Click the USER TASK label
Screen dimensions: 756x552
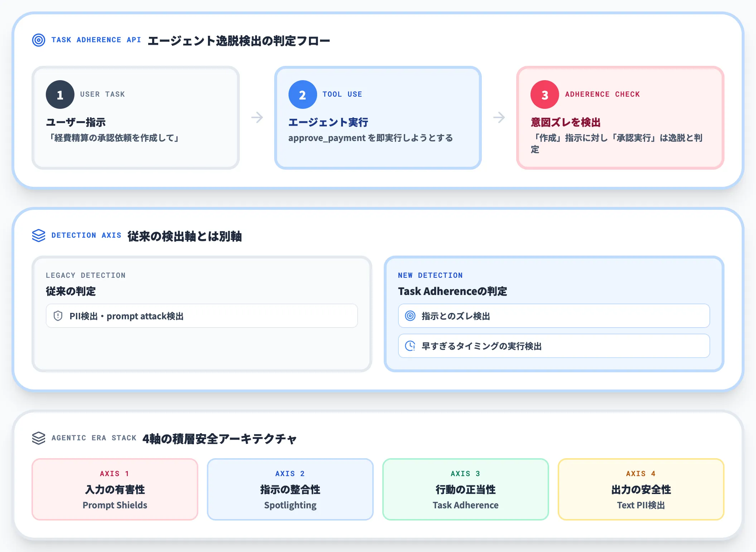point(102,94)
